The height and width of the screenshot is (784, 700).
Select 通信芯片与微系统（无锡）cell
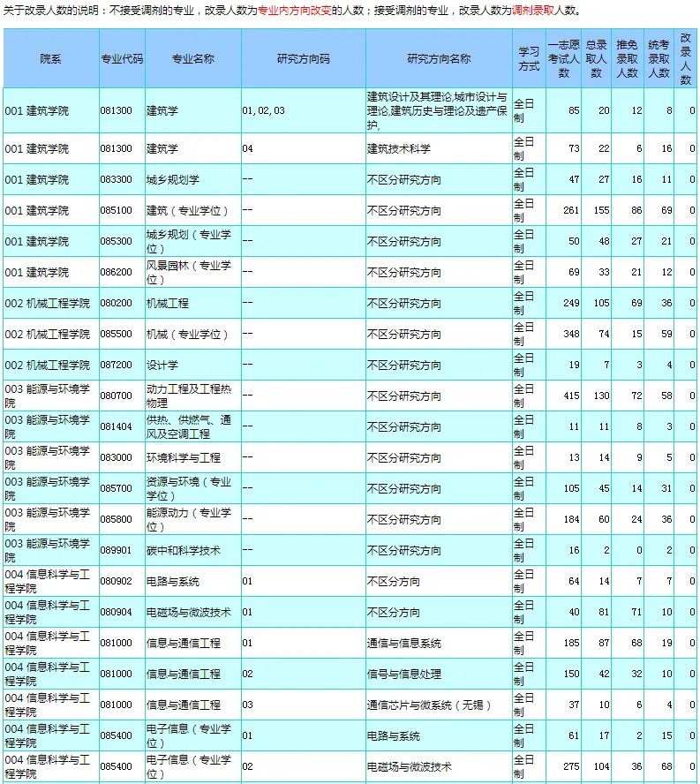pyautogui.click(x=439, y=705)
